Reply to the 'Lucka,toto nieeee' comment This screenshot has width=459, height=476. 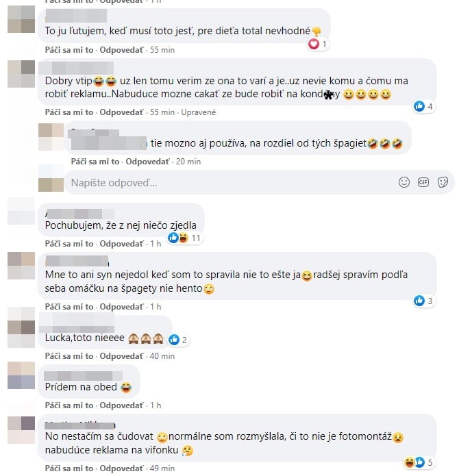click(x=121, y=355)
